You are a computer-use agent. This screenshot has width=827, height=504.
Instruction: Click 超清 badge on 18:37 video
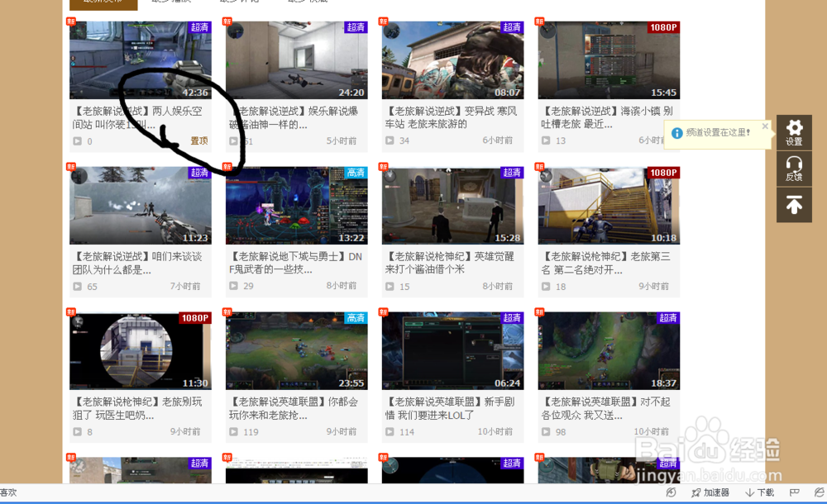pos(668,318)
